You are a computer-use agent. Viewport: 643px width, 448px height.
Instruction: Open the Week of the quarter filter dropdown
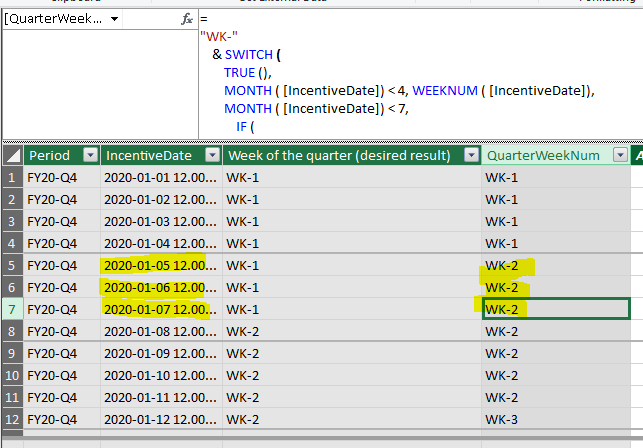[472, 155]
